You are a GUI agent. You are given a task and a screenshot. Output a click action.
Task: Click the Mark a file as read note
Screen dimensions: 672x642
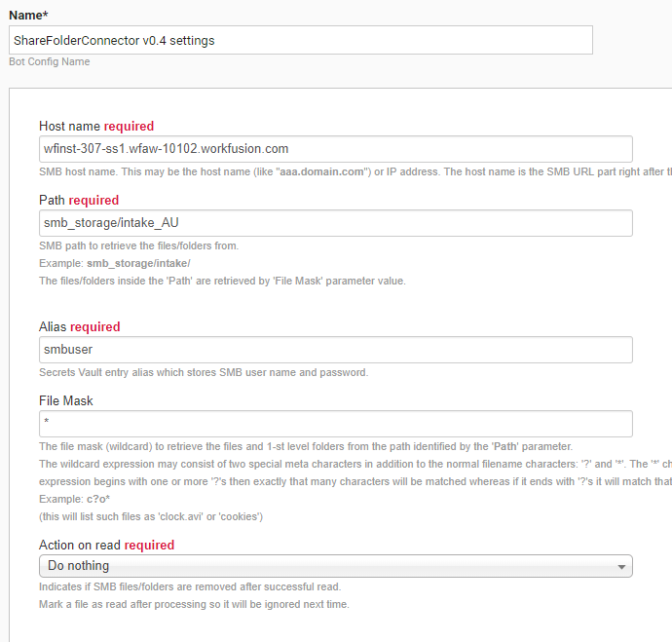pos(194,604)
